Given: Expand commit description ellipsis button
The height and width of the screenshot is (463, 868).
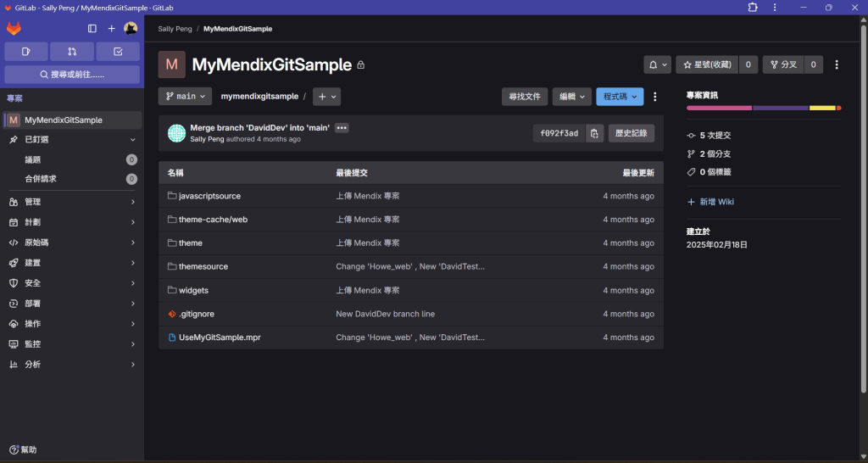Looking at the screenshot, I should click(342, 128).
